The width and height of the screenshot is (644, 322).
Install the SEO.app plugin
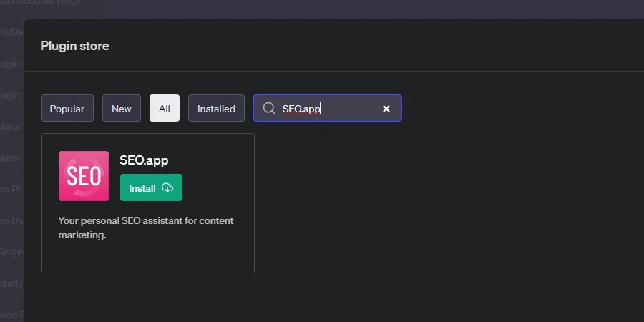(x=151, y=187)
